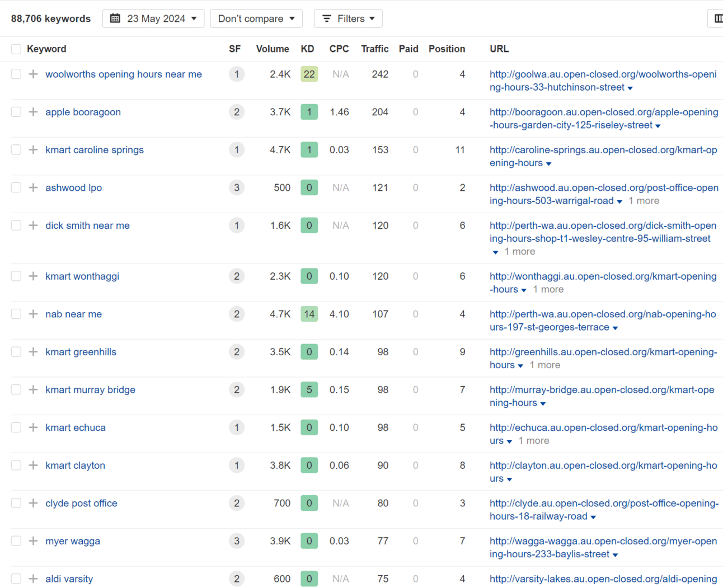The height and width of the screenshot is (588, 723).
Task: Check the ashwood lpo row
Action: [x=16, y=187]
